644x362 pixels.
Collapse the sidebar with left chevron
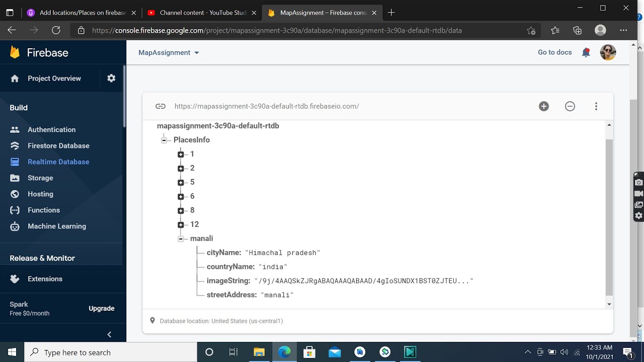(109, 334)
